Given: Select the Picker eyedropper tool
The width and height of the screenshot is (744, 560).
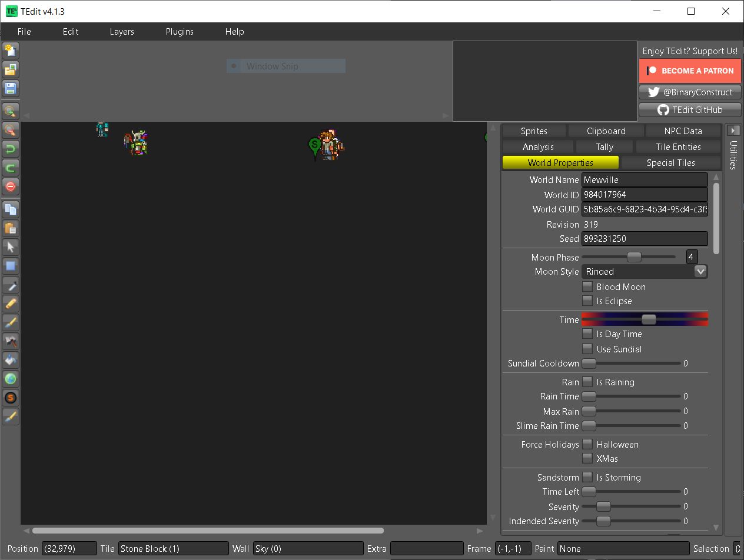Looking at the screenshot, I should tap(11, 285).
